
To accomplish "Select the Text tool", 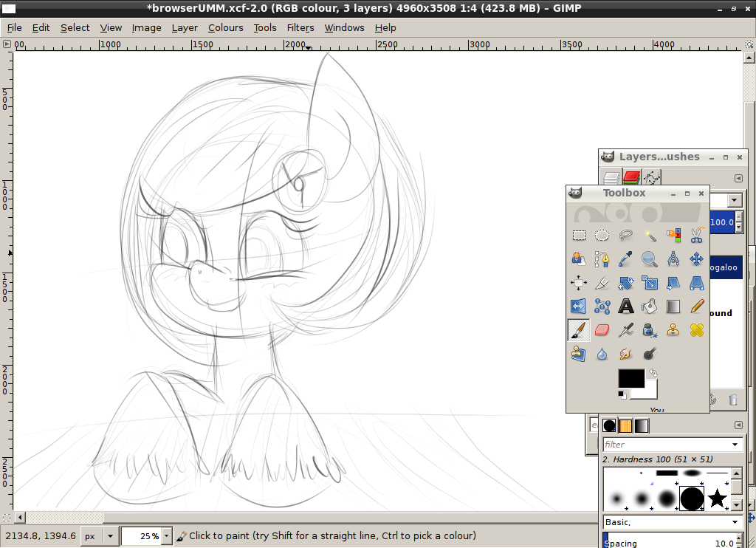I will click(x=626, y=306).
